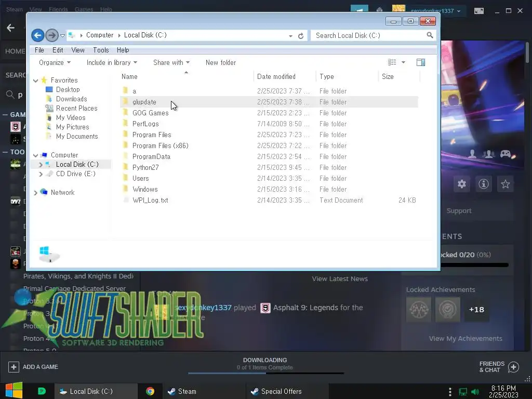Open the Help menu in Explorer
Screen dimensions: 532x399
[123, 50]
